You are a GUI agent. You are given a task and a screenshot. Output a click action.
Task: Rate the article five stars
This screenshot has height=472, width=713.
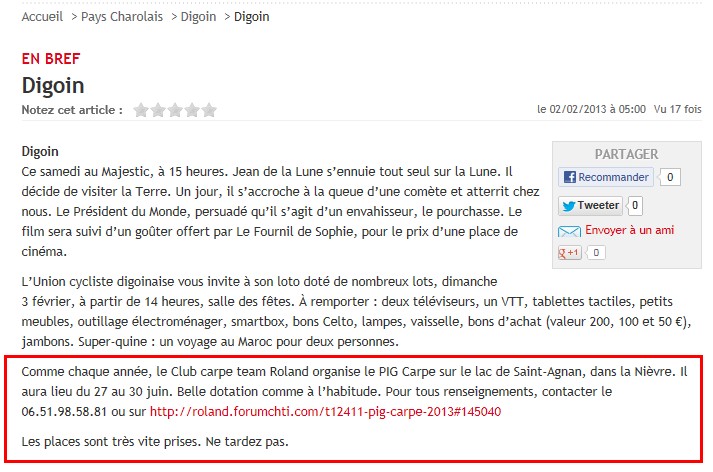click(209, 110)
